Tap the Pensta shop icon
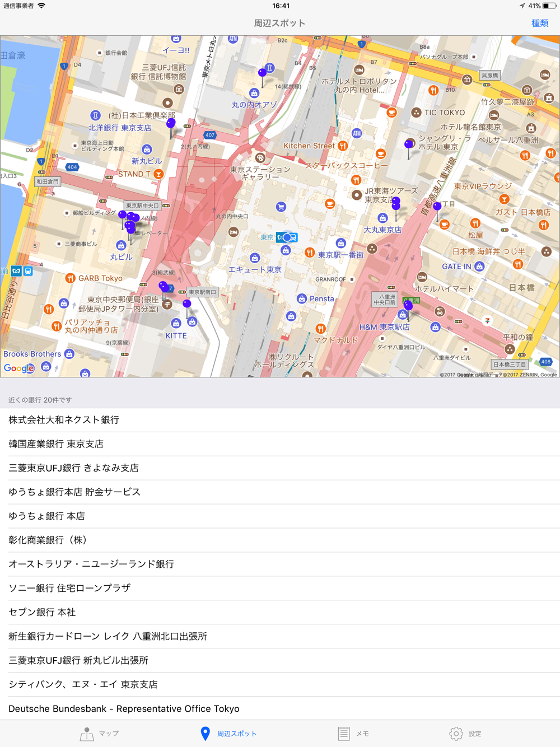The width and height of the screenshot is (560, 747). tap(302, 299)
